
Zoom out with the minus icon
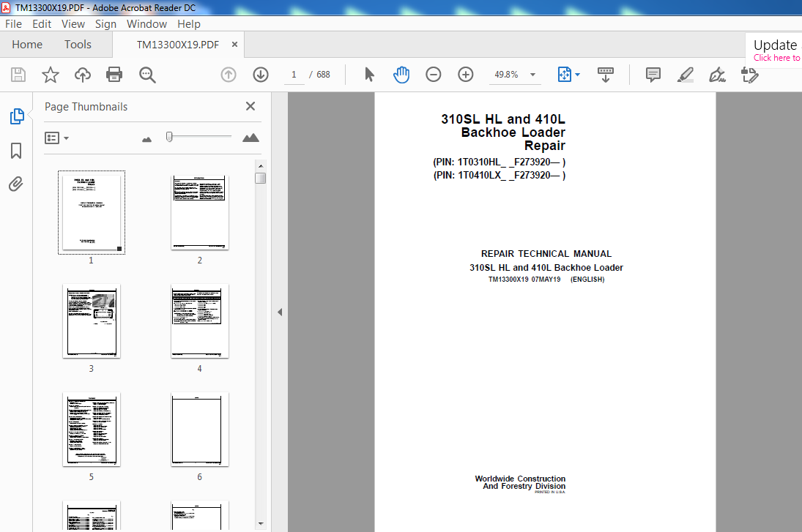click(x=433, y=75)
